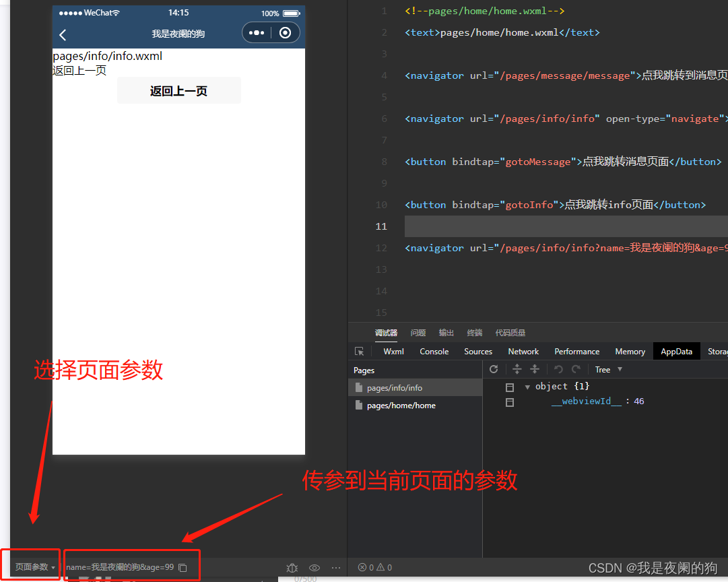Select the __webviewId__ field name
Viewport: 728px width, 582px height.
point(587,401)
